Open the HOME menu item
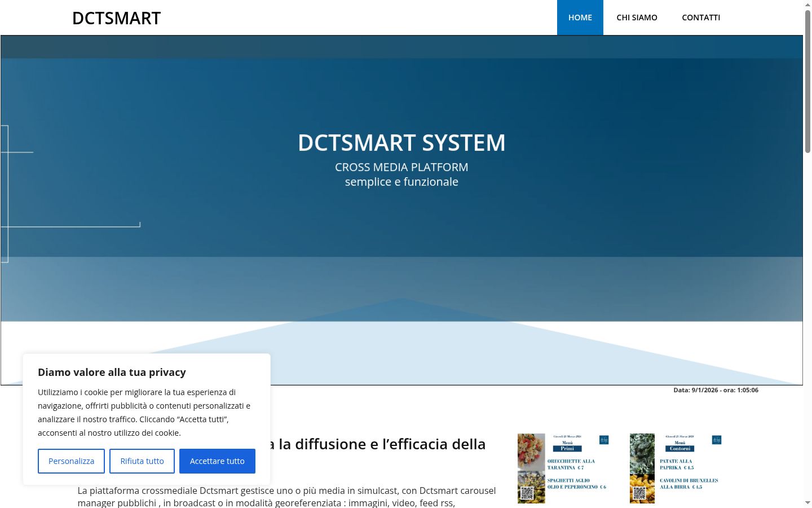Screen dimensions: 812x508 pyautogui.click(x=580, y=17)
